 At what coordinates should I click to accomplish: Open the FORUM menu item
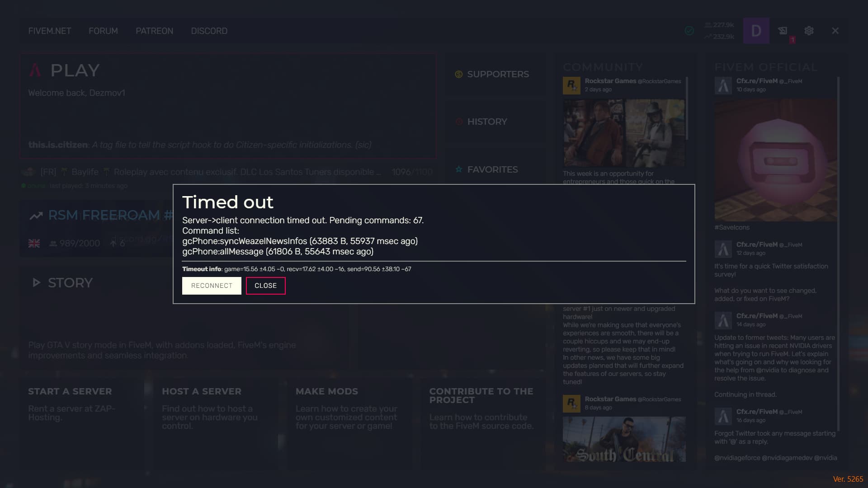click(x=103, y=31)
